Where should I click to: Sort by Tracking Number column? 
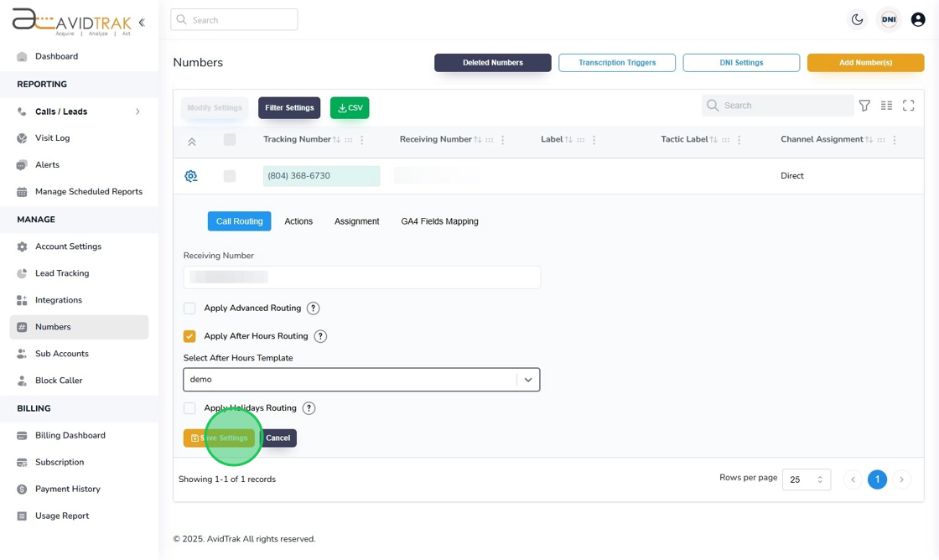click(x=336, y=139)
